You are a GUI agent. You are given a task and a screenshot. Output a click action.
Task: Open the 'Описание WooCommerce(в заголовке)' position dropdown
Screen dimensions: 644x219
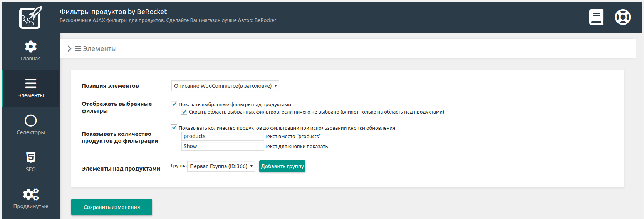point(225,86)
